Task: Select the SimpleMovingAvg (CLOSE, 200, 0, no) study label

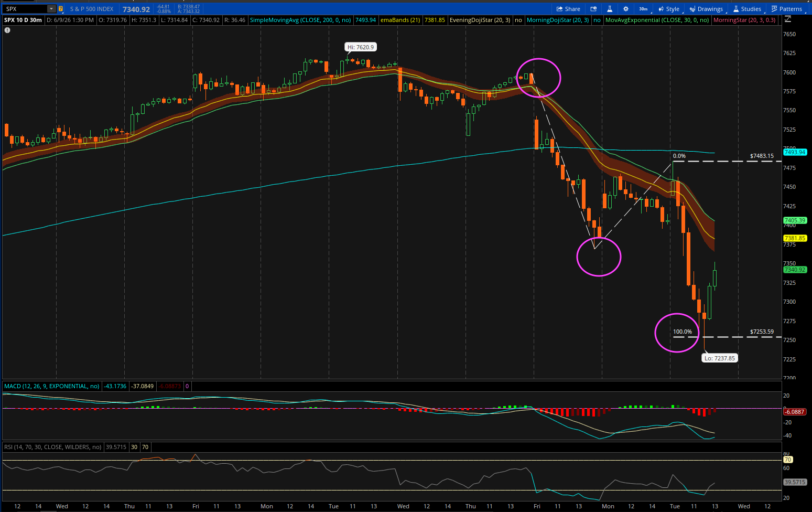Action: coord(300,20)
